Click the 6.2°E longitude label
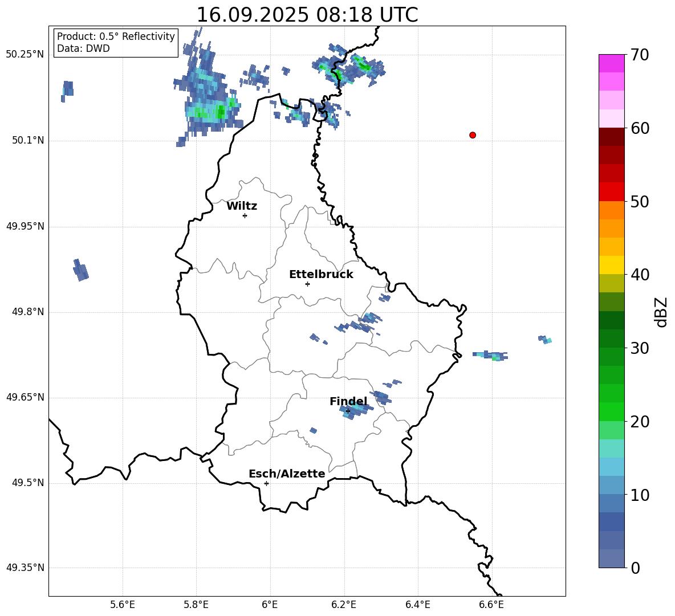Image resolution: width=675 pixels, height=616 pixels. pos(344,605)
